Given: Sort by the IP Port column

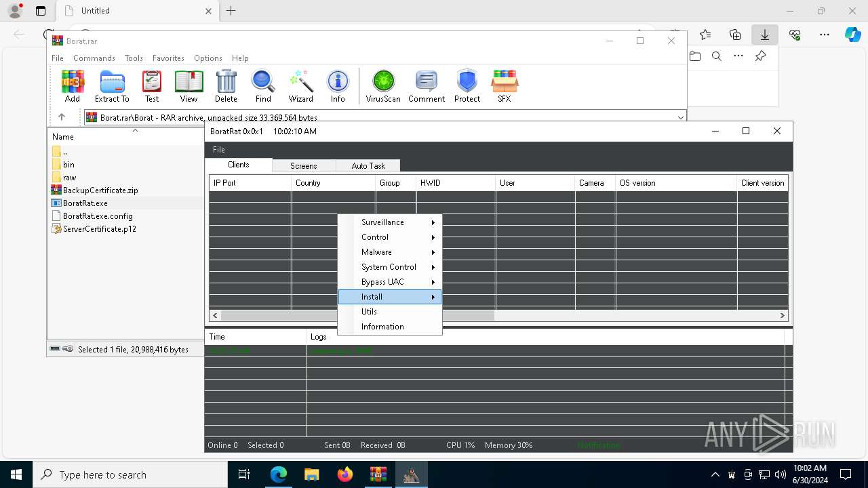Looking at the screenshot, I should click(x=250, y=183).
